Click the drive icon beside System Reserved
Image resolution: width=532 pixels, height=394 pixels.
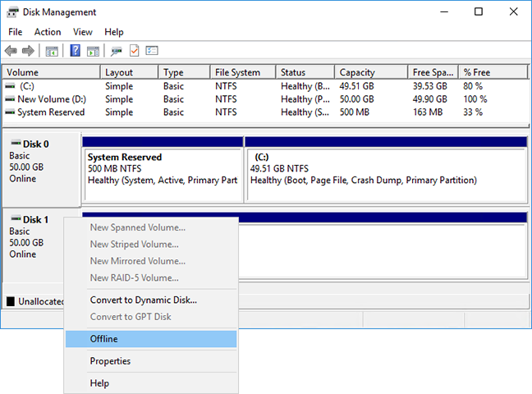pos(10,112)
